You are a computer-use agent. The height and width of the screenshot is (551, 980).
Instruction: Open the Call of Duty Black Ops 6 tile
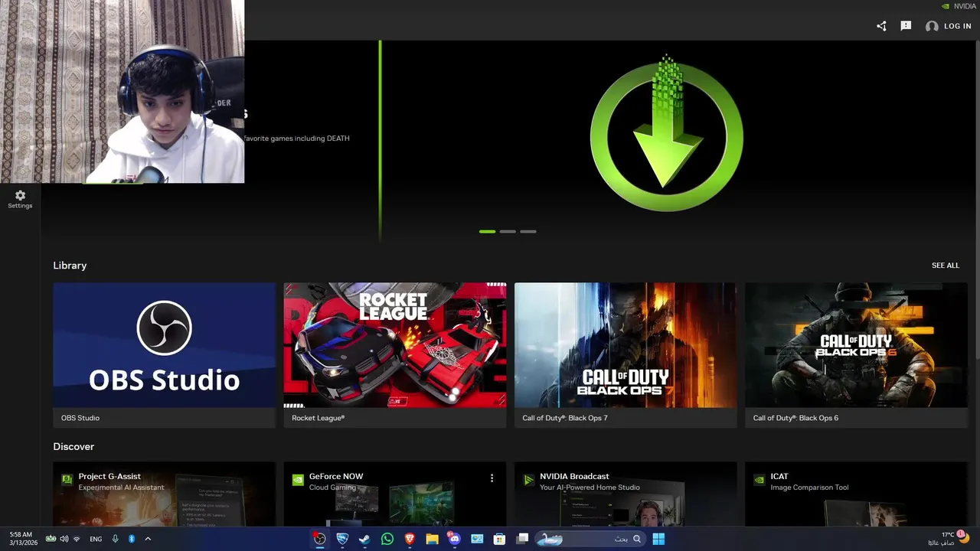tap(856, 355)
